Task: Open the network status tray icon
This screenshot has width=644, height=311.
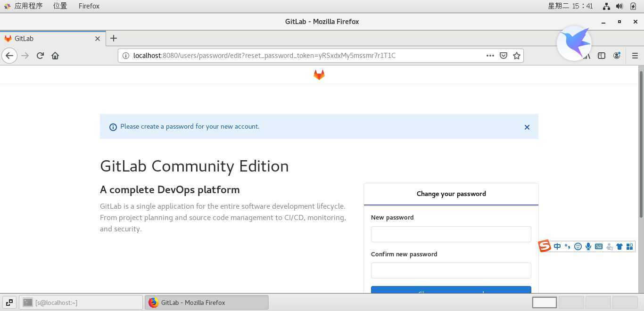Action: coord(607,6)
